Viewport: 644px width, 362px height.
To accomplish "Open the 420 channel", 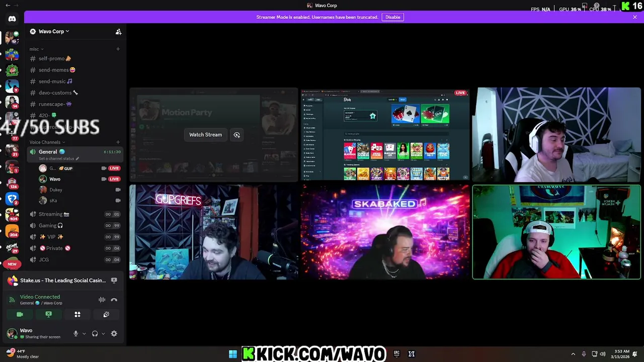I will (x=75, y=116).
